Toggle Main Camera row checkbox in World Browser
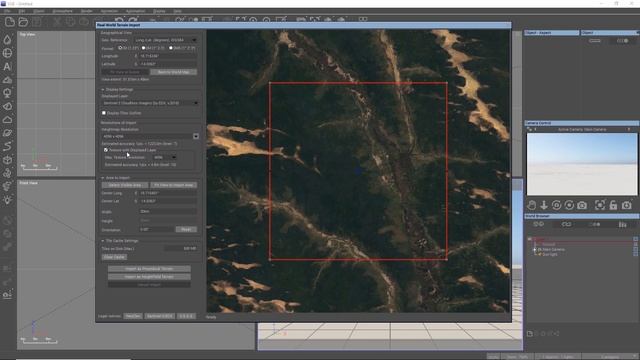Viewport: 640px width, 360px height. [x=636, y=249]
